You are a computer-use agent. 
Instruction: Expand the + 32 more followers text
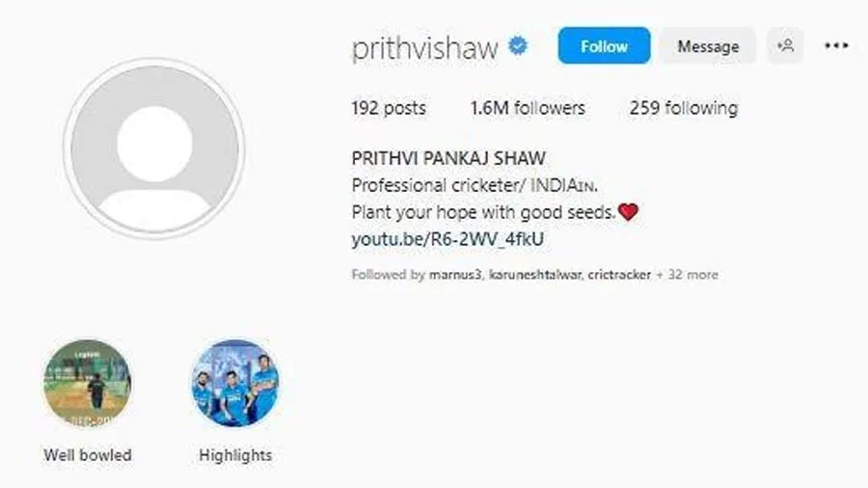[687, 275]
